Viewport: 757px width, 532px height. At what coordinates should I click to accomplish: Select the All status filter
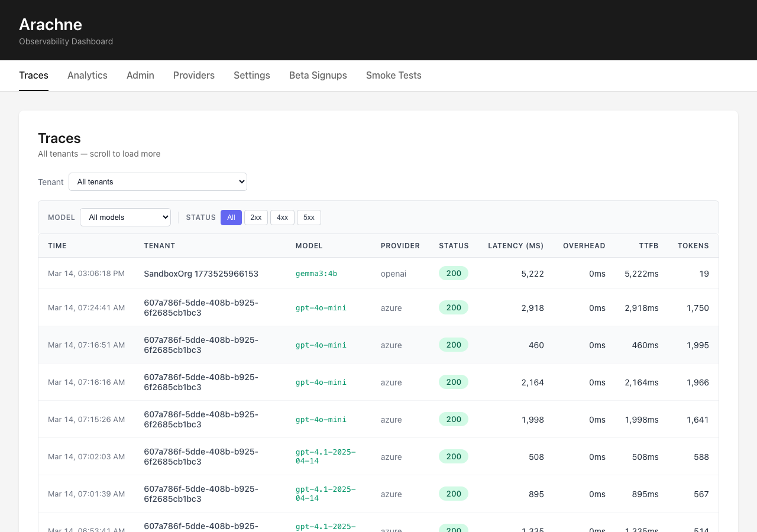click(231, 218)
